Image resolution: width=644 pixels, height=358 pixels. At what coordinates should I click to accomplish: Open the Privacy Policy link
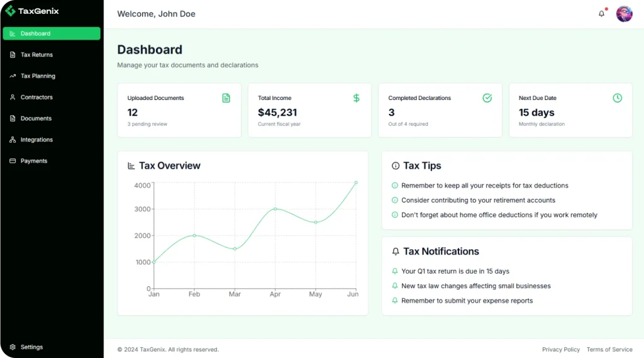coord(561,349)
